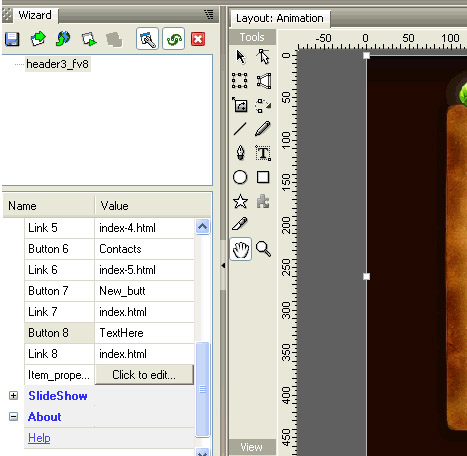
Task: Select the Pencil tool
Action: tap(263, 129)
